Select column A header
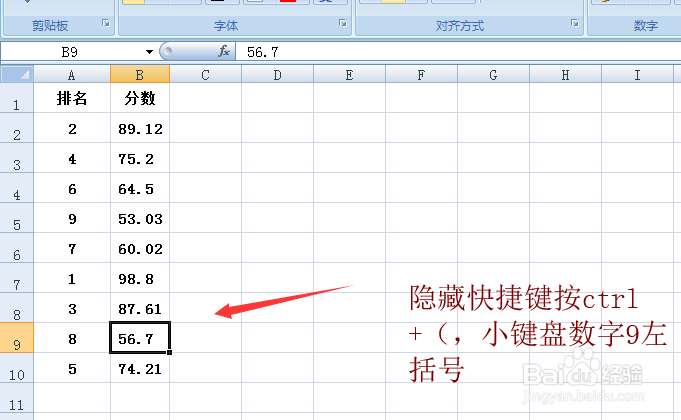 click(x=72, y=75)
